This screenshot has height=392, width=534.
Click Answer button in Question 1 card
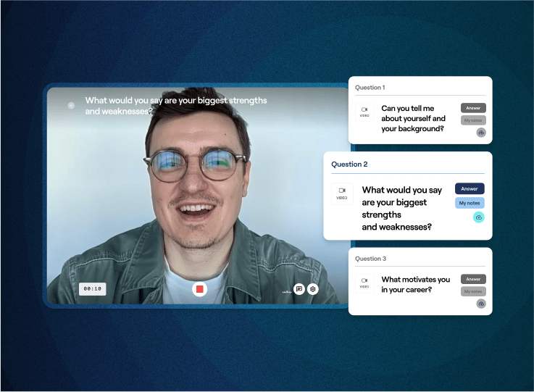[473, 108]
